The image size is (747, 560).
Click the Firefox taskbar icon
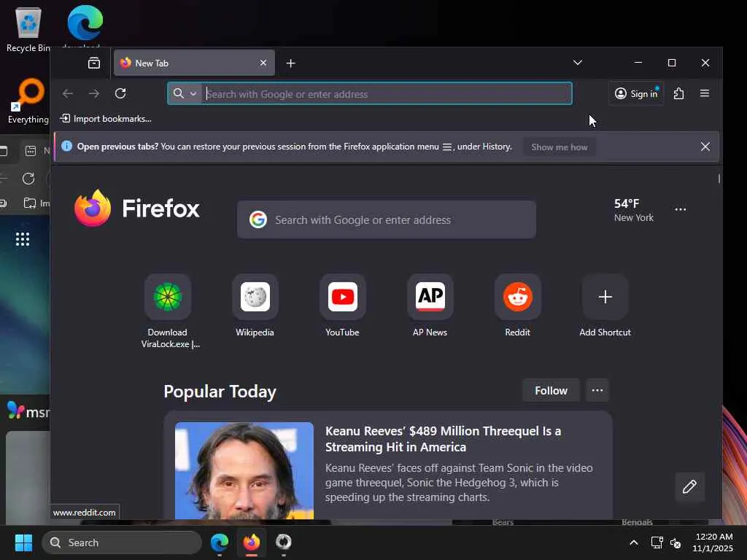(252, 542)
